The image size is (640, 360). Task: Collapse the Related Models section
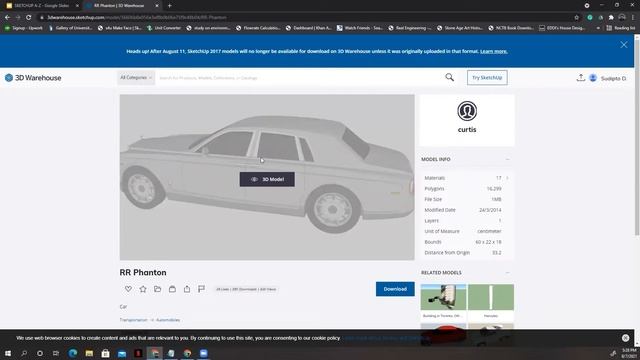tap(507, 272)
